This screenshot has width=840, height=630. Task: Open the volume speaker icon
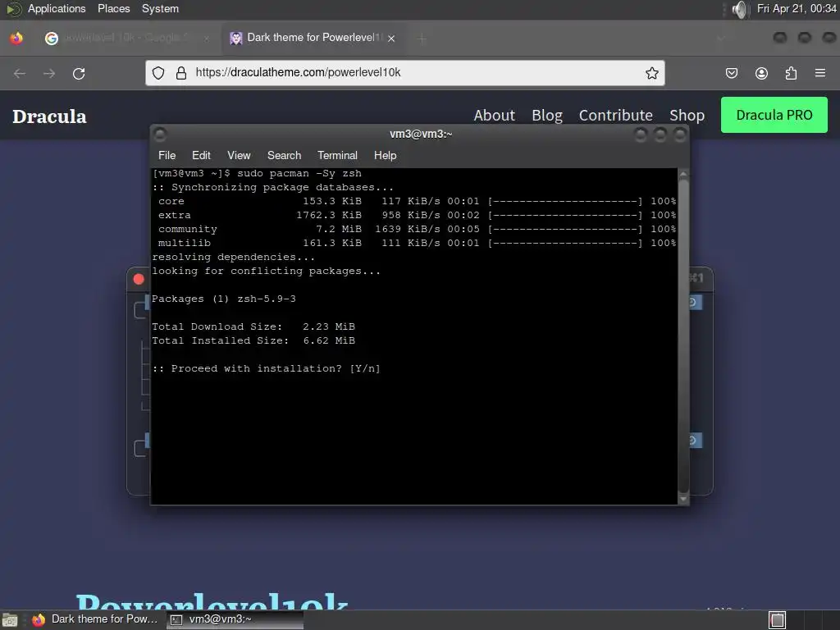739,9
